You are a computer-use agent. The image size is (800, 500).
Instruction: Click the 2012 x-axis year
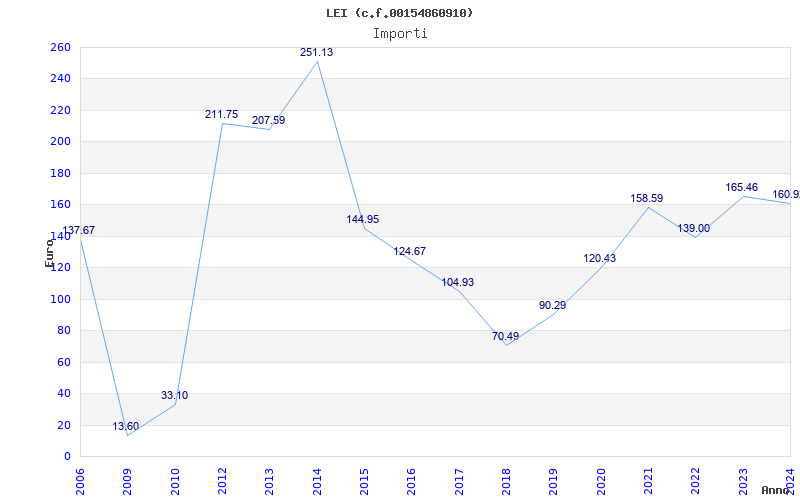(x=222, y=481)
